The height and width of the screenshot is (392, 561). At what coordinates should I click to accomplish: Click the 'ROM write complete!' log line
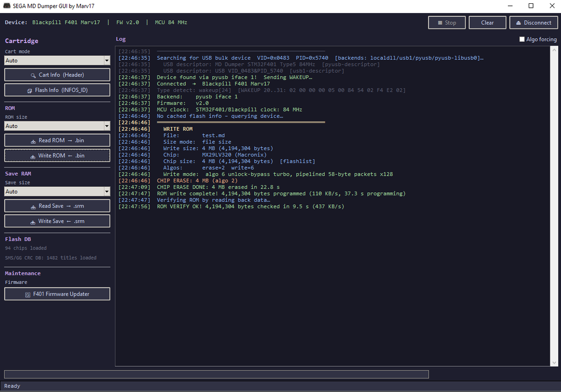click(x=262, y=193)
